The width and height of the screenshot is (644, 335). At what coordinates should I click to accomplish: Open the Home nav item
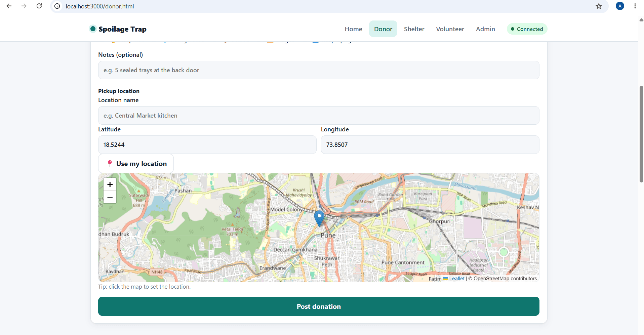pos(353,29)
